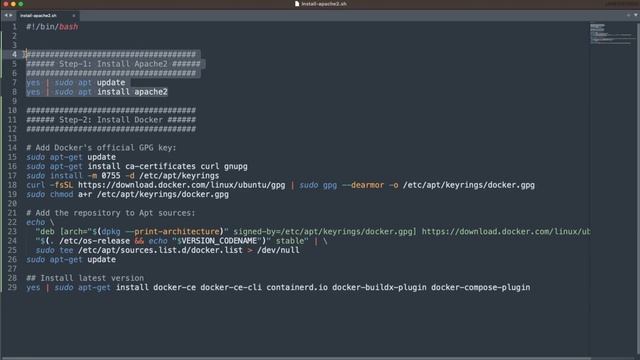Click '$VERSION_CODENAME' on line 24
The image size is (640, 360).
[x=217, y=241]
